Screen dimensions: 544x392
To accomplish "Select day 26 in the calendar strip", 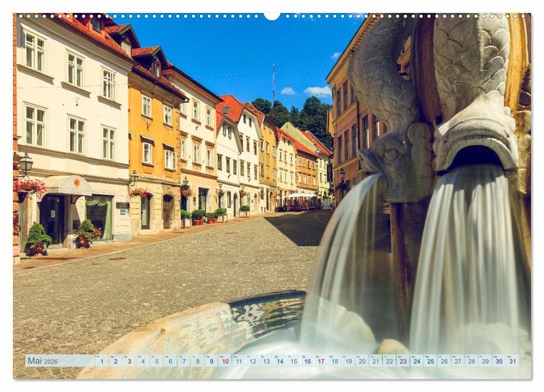I will click(x=445, y=361).
